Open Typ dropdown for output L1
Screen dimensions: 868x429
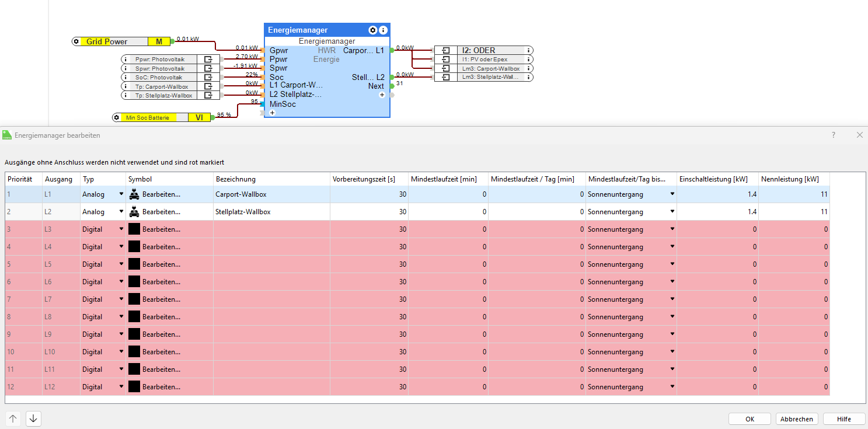[121, 194]
